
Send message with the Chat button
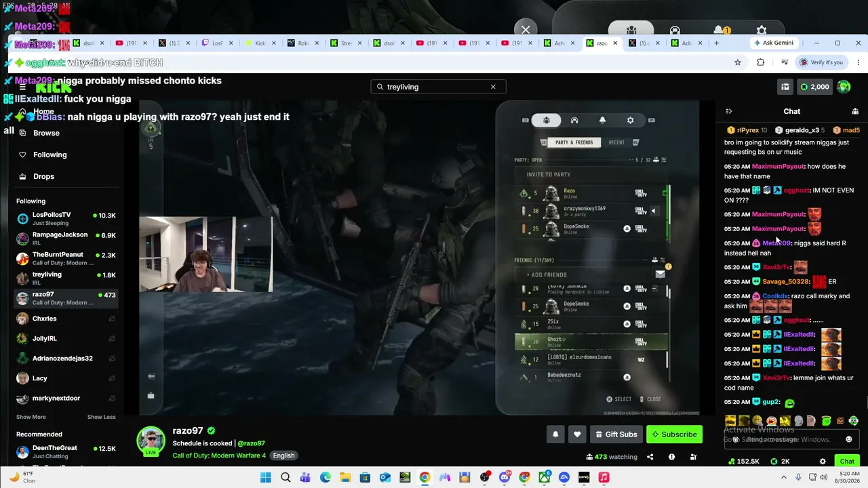847,462
